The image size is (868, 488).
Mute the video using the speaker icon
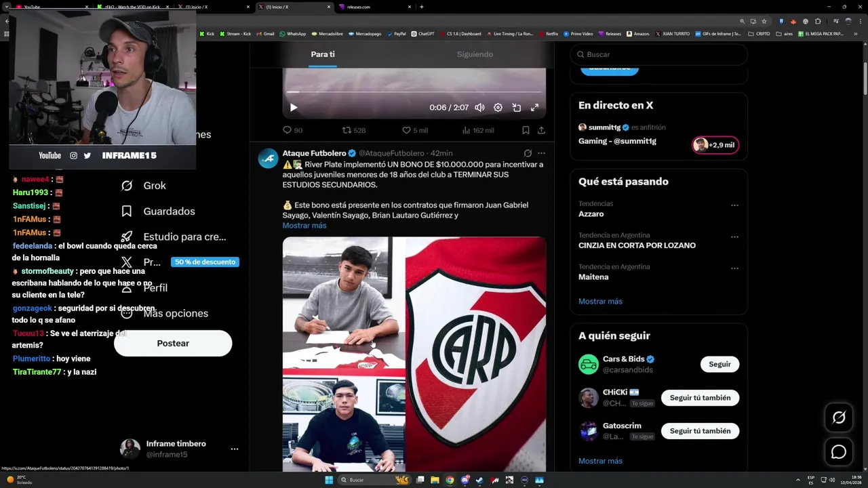(479, 107)
